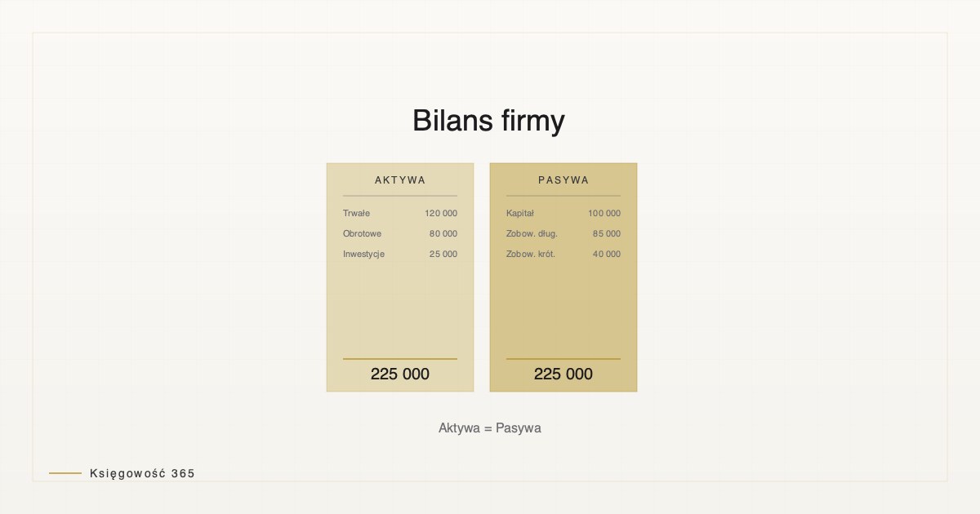Click the gold line beside Księgowość 365

65,473
